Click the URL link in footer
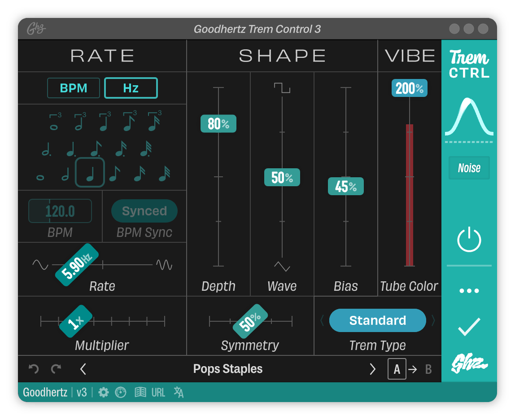Image resolution: width=515 pixels, height=420 pixels. click(x=158, y=393)
